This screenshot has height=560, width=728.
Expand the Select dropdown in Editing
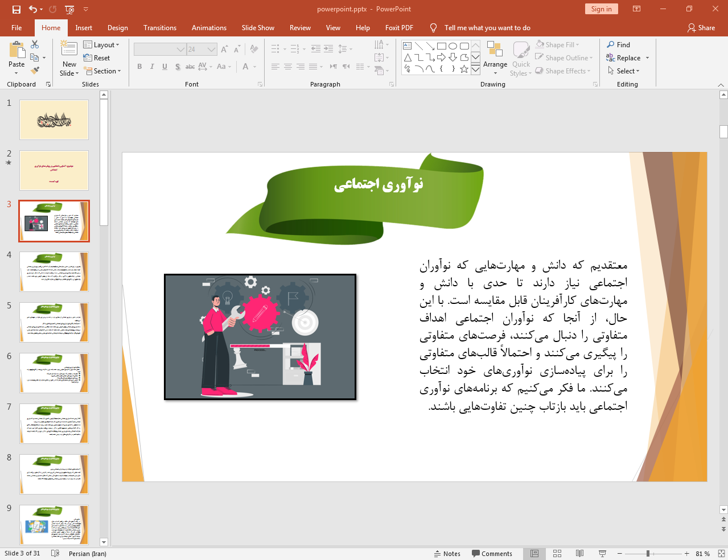624,71
